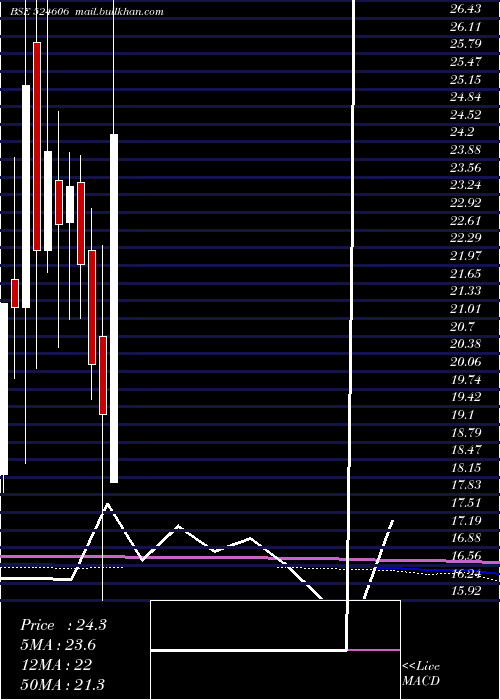500x700 pixels.
Task: Click the 18.47 price axis label
Action: (465, 450)
